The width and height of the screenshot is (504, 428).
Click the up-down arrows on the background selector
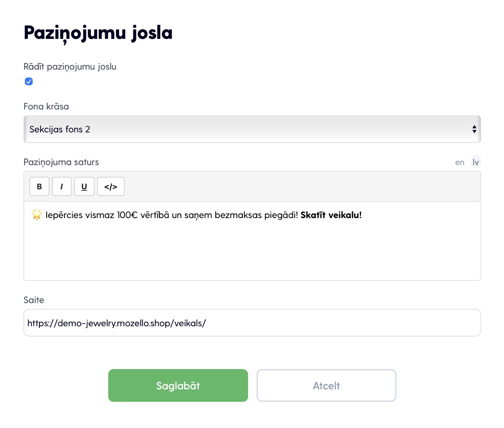[x=474, y=129]
